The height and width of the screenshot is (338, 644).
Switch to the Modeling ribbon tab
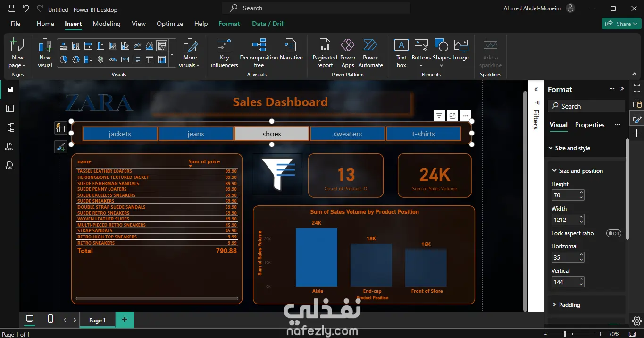[107, 24]
